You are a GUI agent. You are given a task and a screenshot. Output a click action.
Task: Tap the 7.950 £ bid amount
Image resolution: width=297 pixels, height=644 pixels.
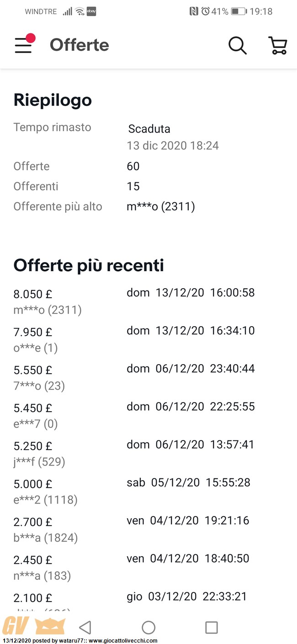click(33, 332)
